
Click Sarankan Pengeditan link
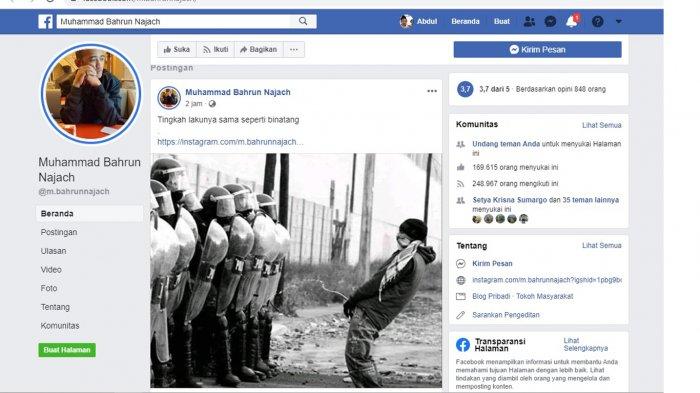click(x=506, y=315)
